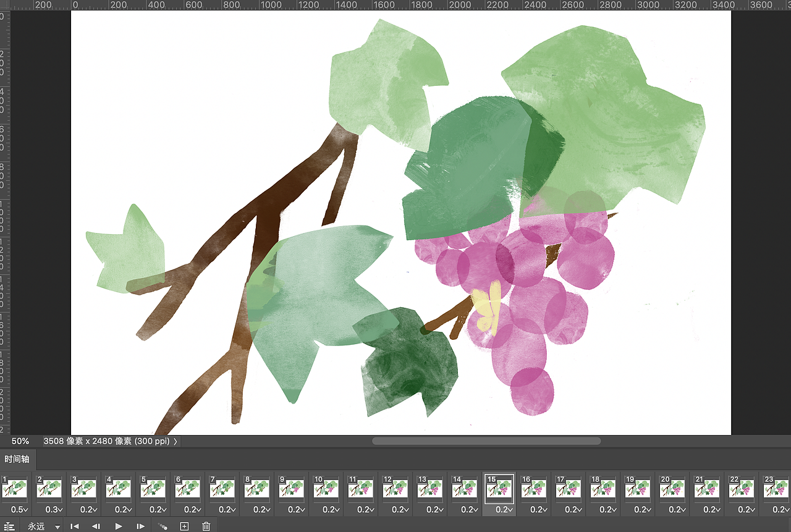Expand document info arrow beside 300 ppi

176,441
